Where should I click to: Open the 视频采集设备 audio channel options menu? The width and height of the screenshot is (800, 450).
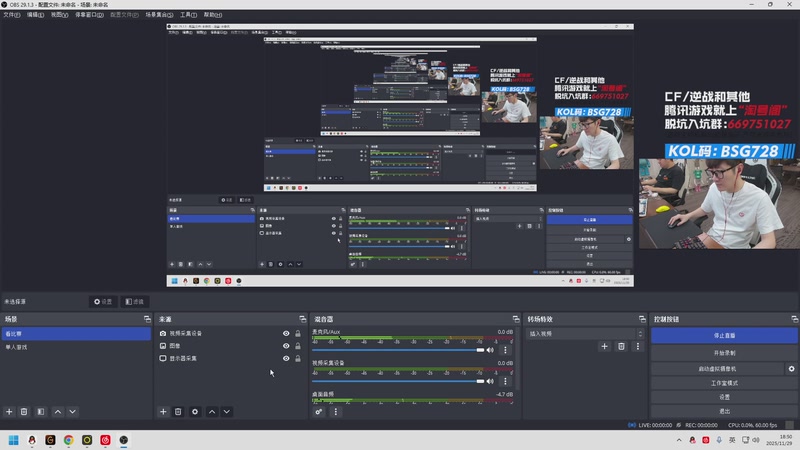coord(505,381)
